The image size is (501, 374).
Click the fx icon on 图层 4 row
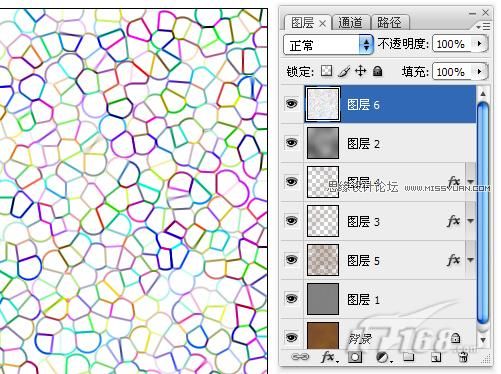(454, 182)
